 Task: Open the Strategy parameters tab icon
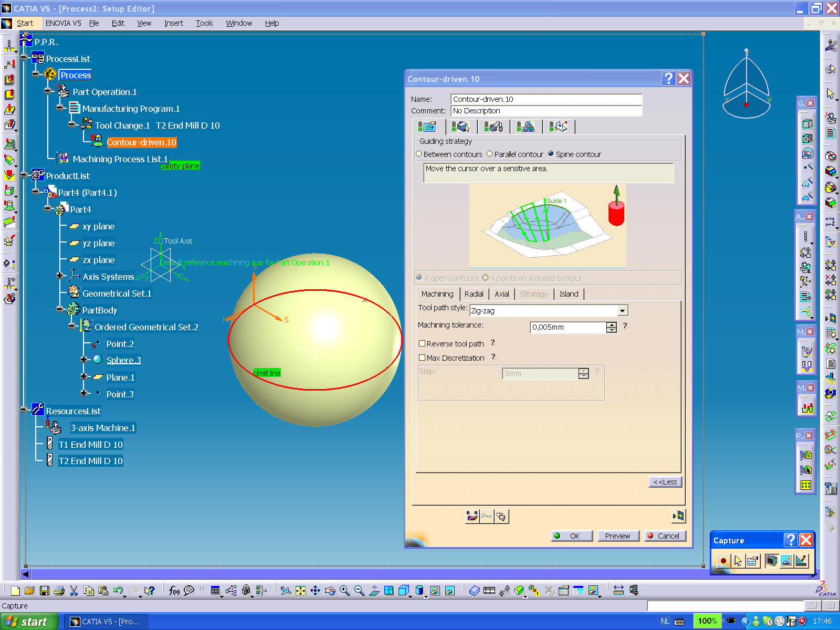click(x=428, y=127)
